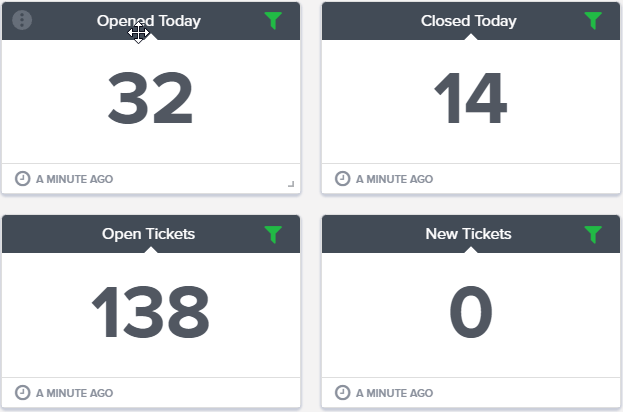Click the green filter icon on Open Tickets
The width and height of the screenshot is (623, 412).
tap(273, 234)
